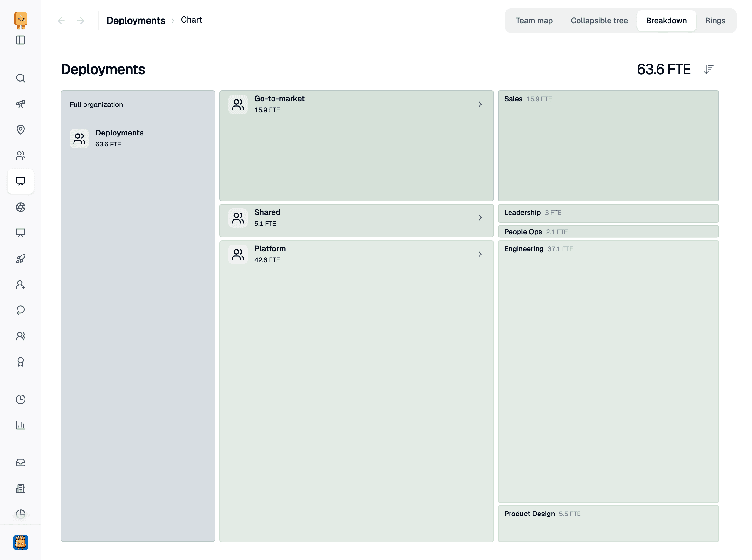Screen dimensions: 752x560
Task: Click the refresh-loop arrow sidebar icon
Action: [x=21, y=310]
